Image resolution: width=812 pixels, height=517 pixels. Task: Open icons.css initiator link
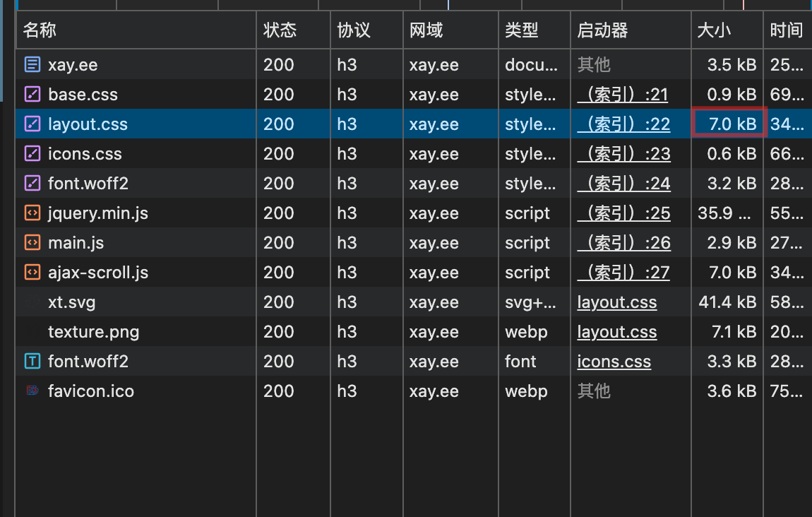click(x=614, y=361)
